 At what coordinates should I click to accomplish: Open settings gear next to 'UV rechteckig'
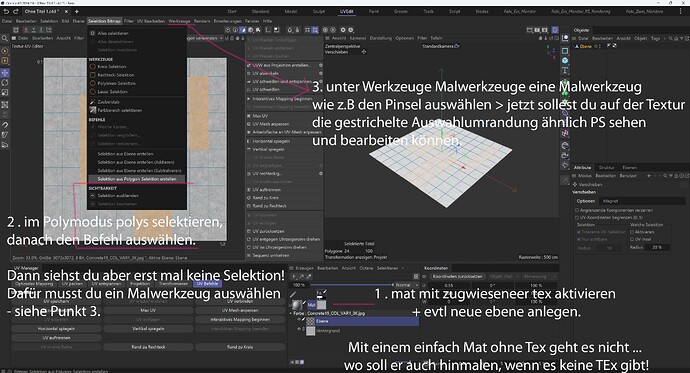320,174
